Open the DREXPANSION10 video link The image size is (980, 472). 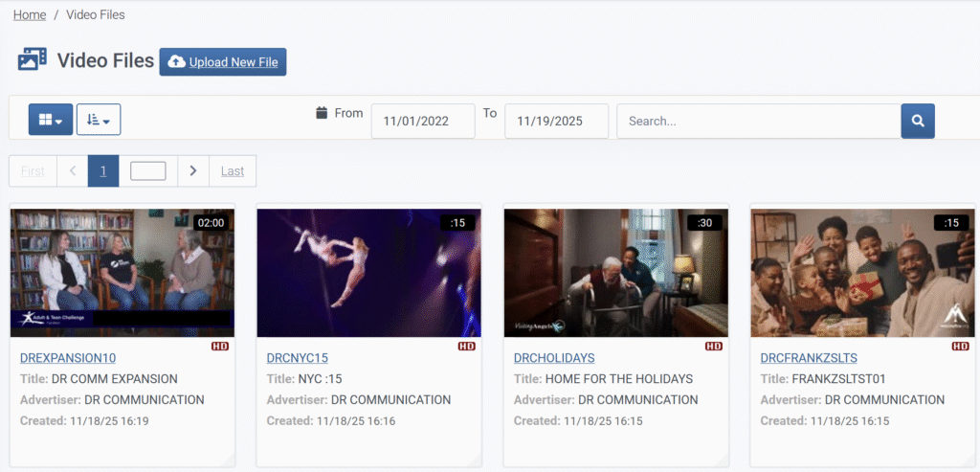(67, 358)
